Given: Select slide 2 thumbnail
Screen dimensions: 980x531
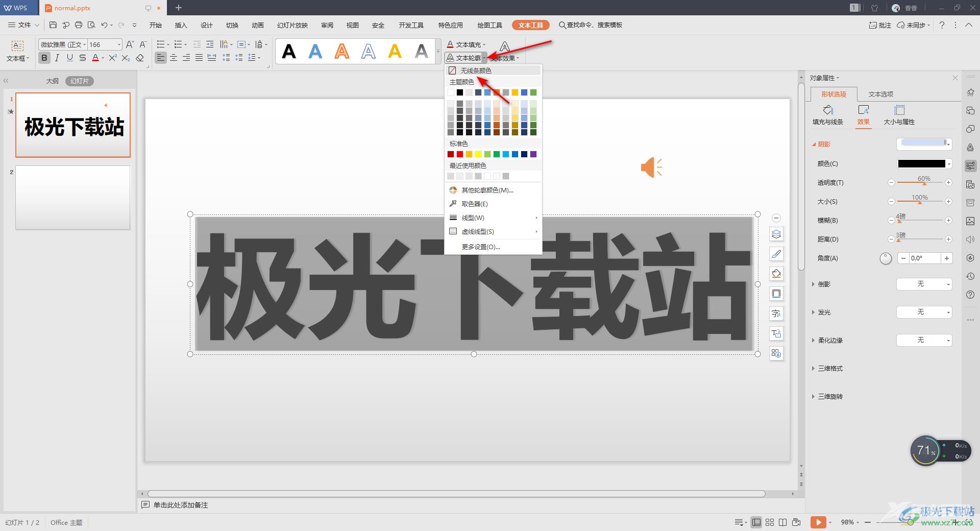Looking at the screenshot, I should pos(73,197).
